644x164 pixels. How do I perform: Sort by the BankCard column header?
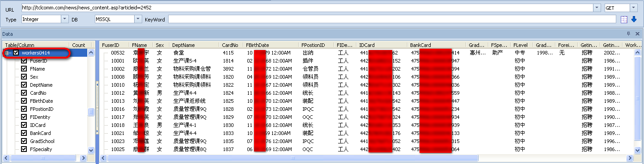coord(436,45)
